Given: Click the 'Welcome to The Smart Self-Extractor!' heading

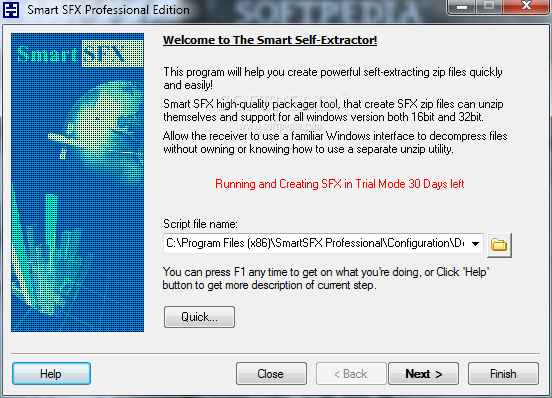Looking at the screenshot, I should point(270,40).
